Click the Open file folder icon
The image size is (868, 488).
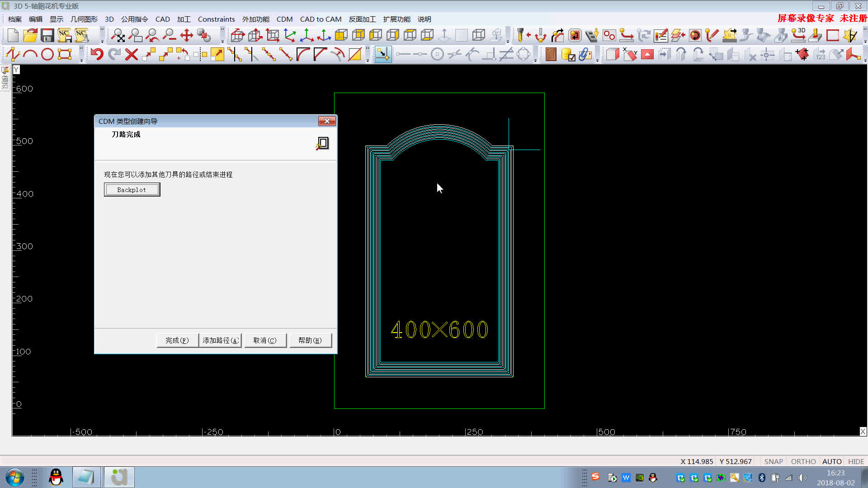[30, 35]
